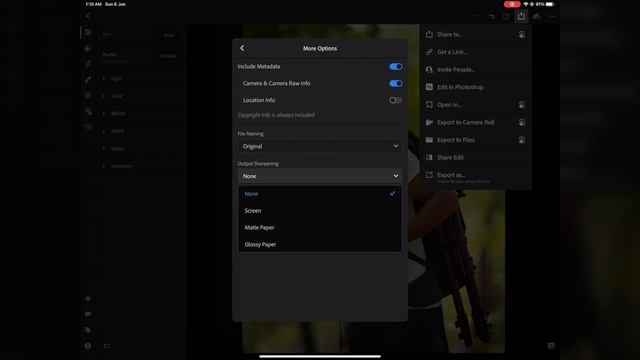Open the keyword tag icon
The image size is (640, 360).
click(88, 330)
